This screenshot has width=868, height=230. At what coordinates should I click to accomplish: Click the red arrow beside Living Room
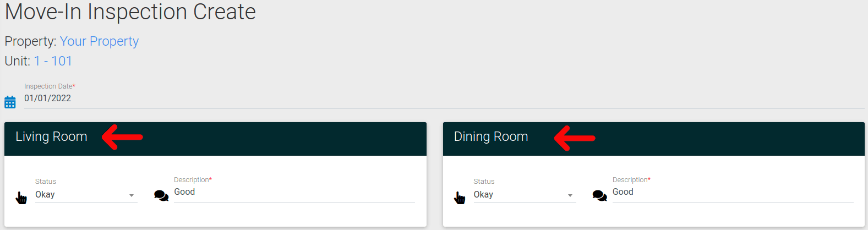tap(122, 137)
